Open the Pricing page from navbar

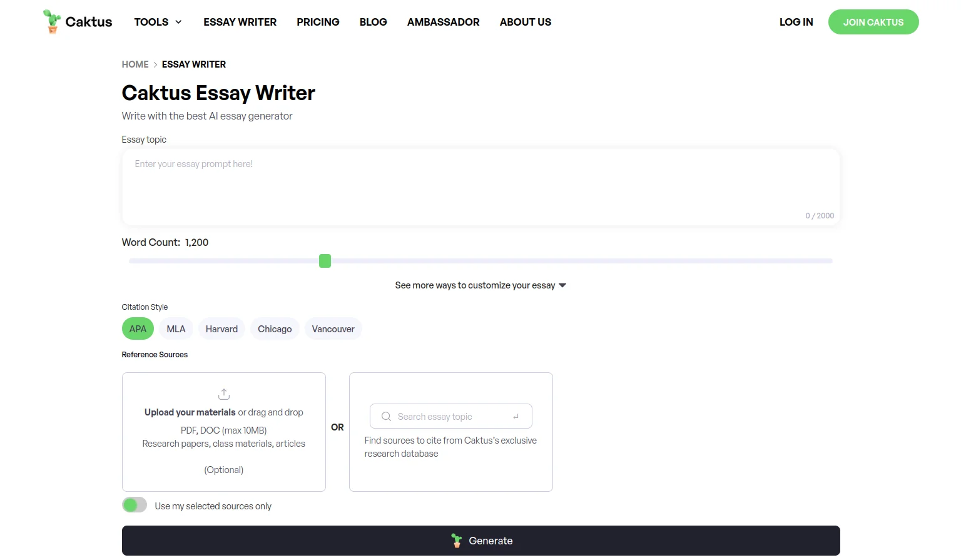318,22
